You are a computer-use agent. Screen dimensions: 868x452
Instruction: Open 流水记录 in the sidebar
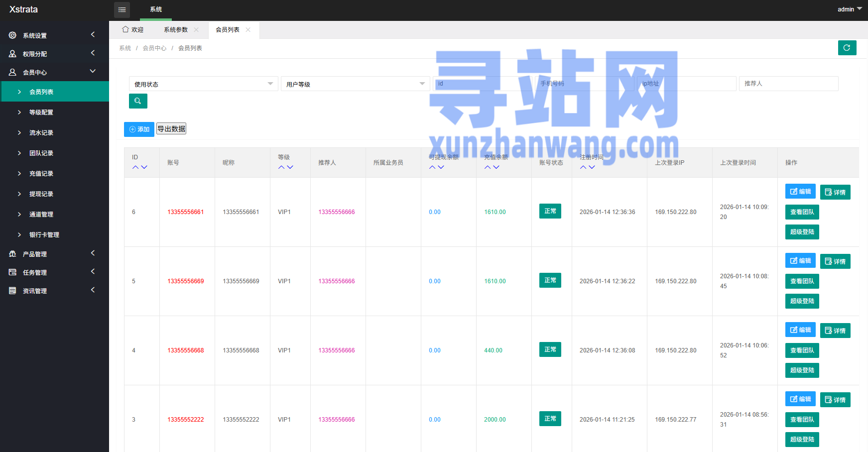pos(41,133)
